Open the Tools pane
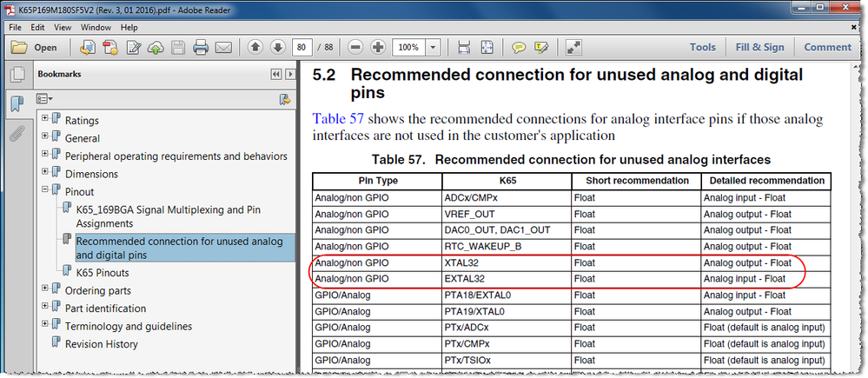The image size is (868, 378). tap(703, 47)
